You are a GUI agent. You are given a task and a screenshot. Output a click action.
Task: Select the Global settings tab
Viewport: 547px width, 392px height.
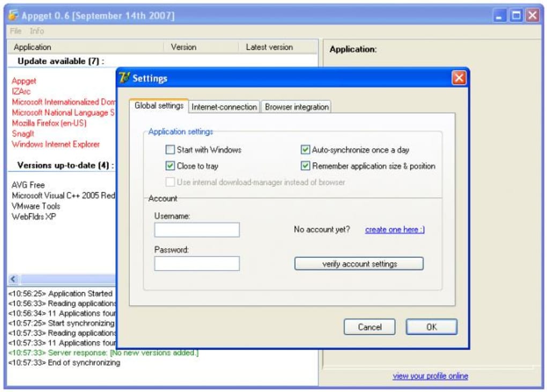coord(159,106)
